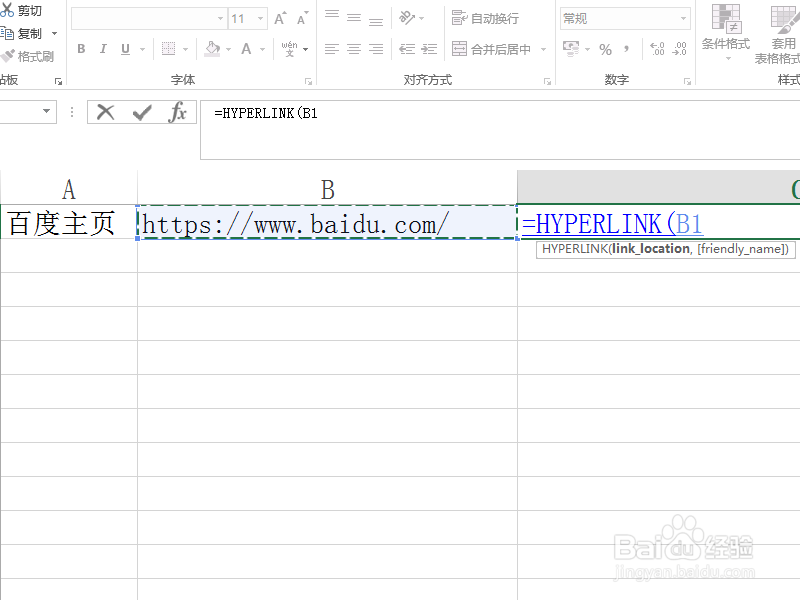800x600 pixels.
Task: Toggle Italic formatting
Action: 104,49
